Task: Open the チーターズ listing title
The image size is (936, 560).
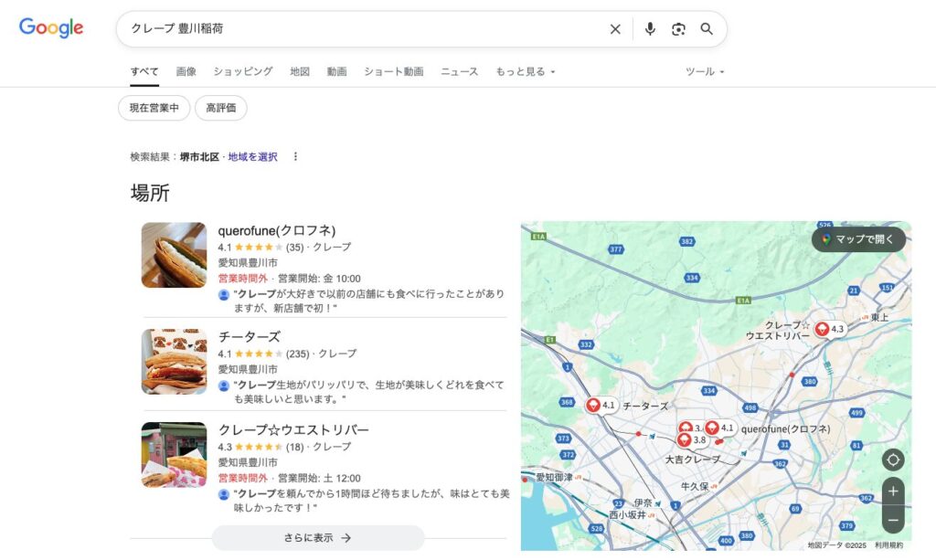Action: pos(249,337)
